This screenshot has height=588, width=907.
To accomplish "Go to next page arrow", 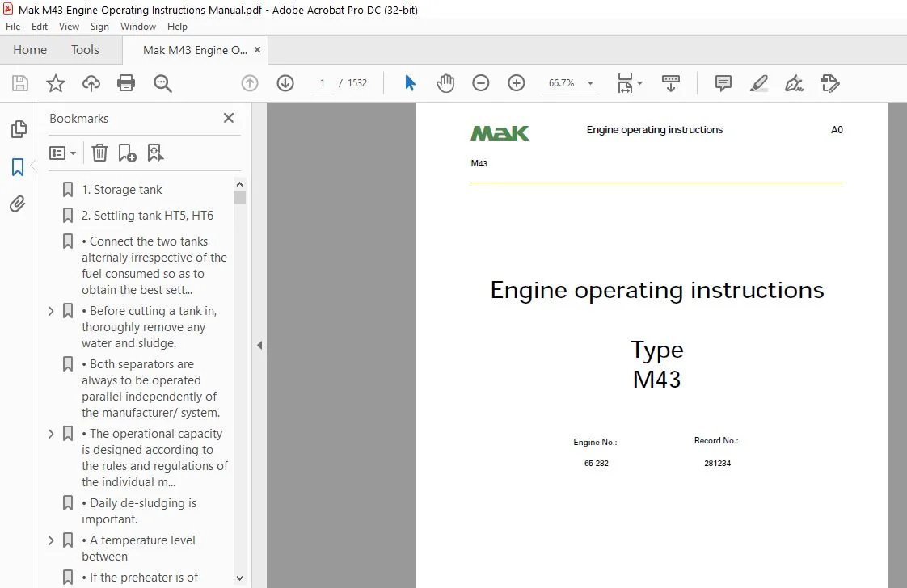I will tap(285, 83).
